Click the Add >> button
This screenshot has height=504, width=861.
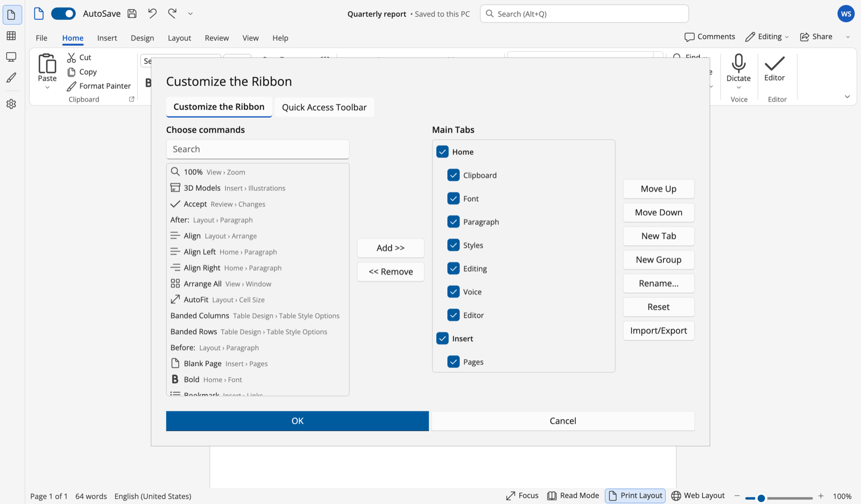391,248
